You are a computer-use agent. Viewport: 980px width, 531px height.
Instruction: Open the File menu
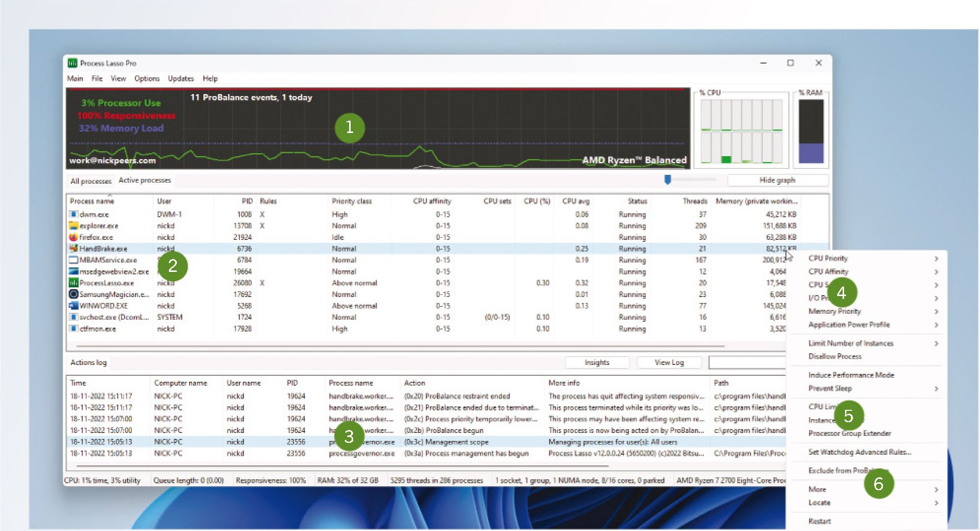point(97,78)
